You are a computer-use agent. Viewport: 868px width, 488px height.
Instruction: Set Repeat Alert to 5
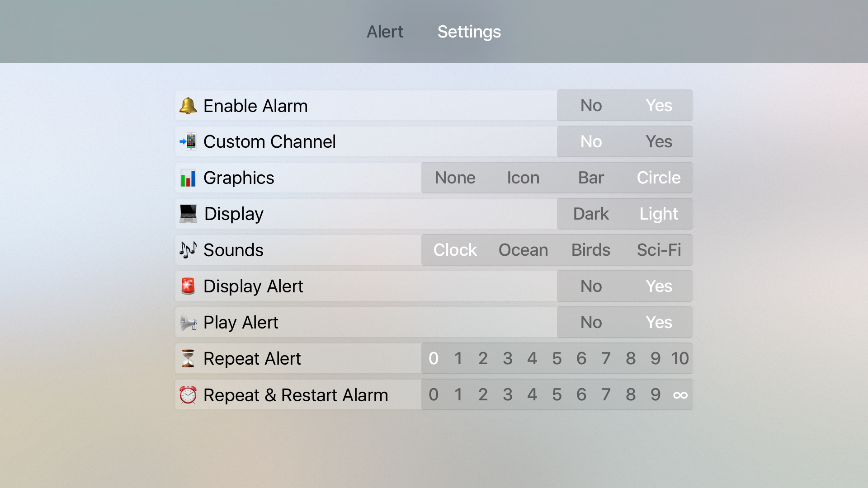(x=557, y=358)
